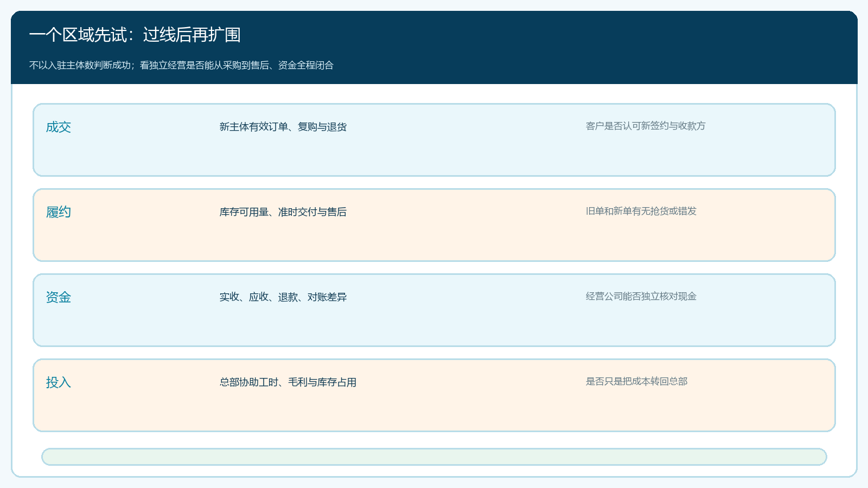Click 实收、应收、退款、对账差异 text
The height and width of the screenshot is (488, 868).
[283, 297]
